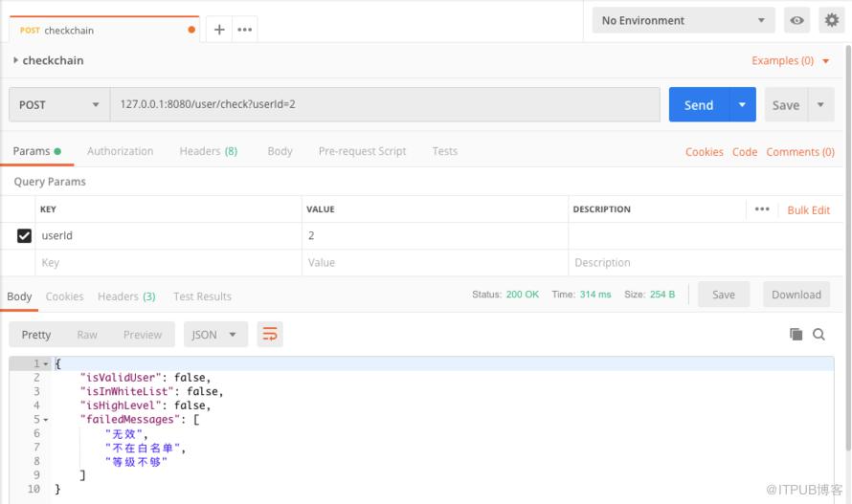Expand the checkchain request description triangle
Viewport: 852px width, 504px height.
coord(15,60)
